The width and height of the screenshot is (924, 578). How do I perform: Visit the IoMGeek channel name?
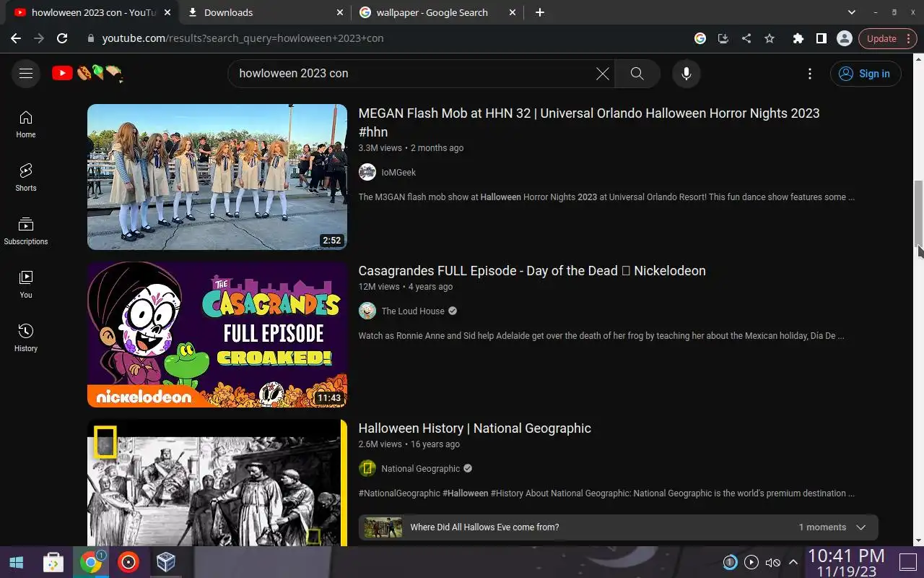coord(398,172)
